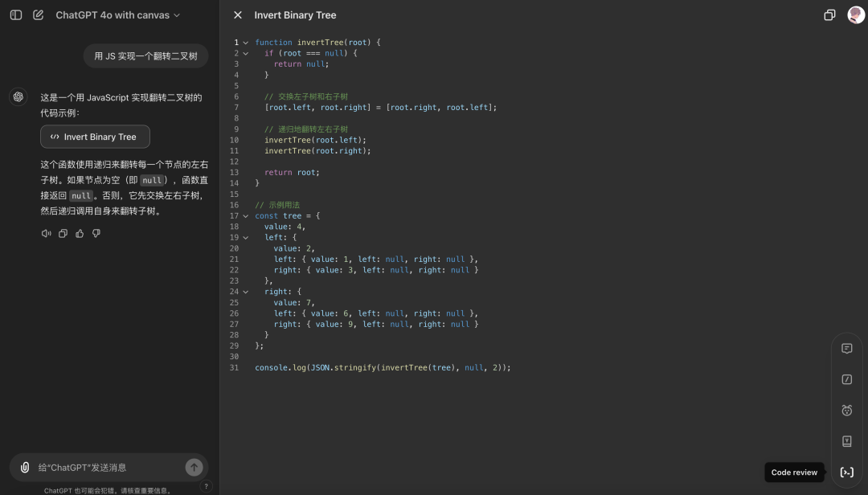The height and width of the screenshot is (495, 868).
Task: Open the Invert Binary Tree canvas button
Action: pyautogui.click(x=95, y=137)
